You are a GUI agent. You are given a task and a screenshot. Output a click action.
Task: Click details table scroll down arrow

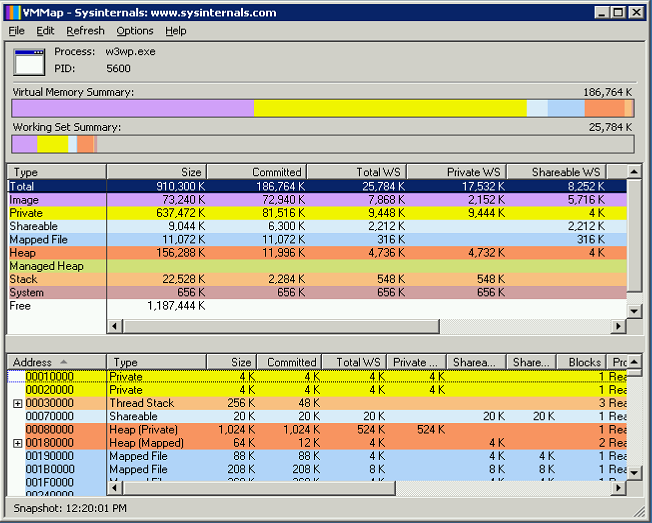634,473
